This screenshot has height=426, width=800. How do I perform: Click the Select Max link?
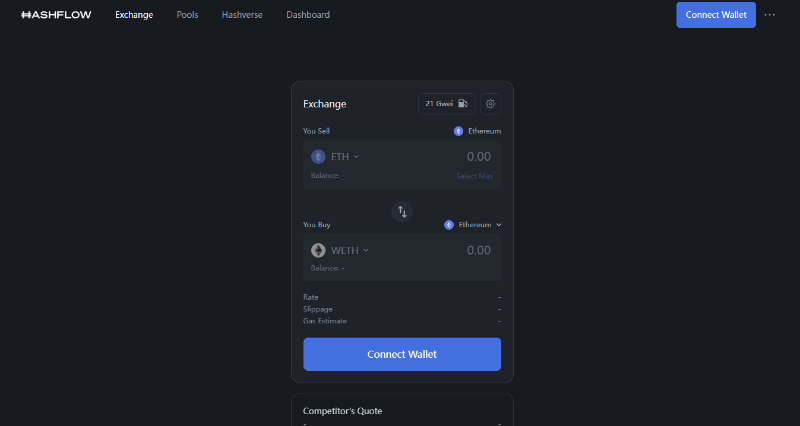click(474, 176)
